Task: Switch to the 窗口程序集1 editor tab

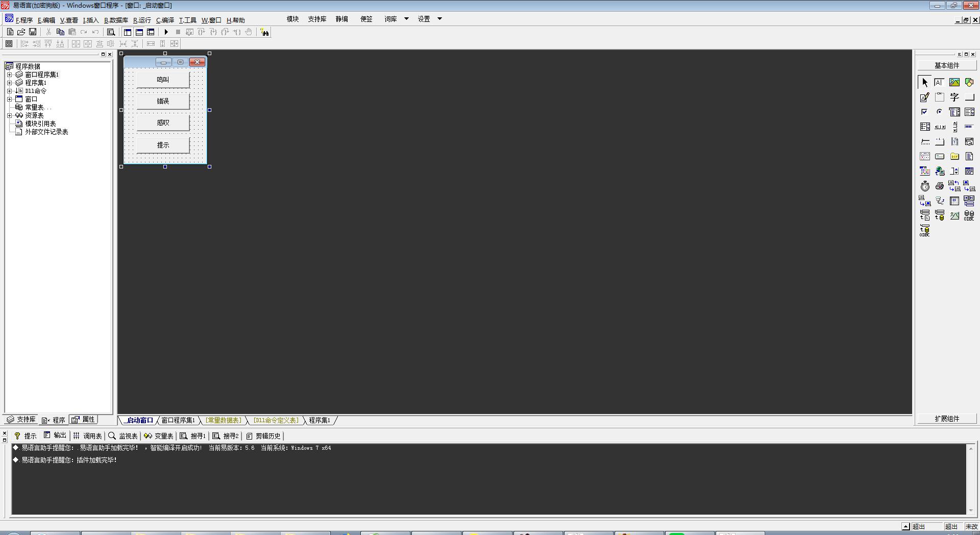Action: pyautogui.click(x=178, y=420)
